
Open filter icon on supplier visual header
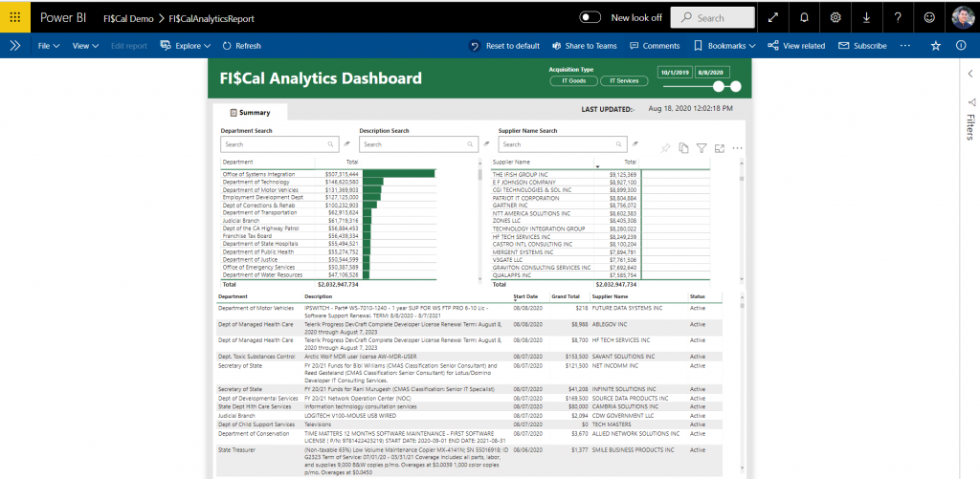coord(702,148)
